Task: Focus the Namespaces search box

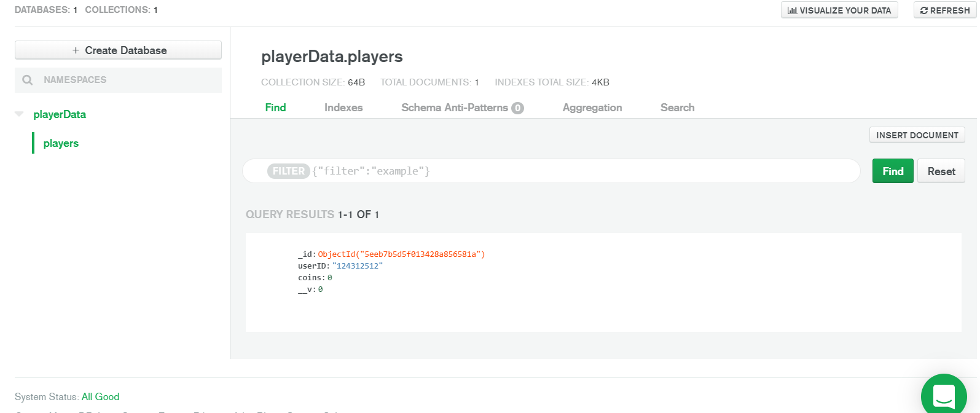Action: click(x=123, y=80)
